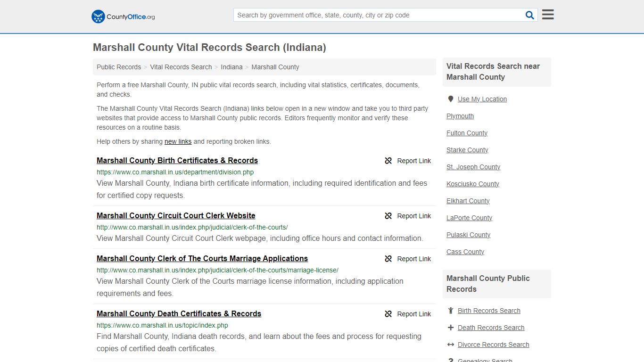Select Kosciusko County
Viewport: 644px width, 362px height.
pyautogui.click(x=473, y=184)
